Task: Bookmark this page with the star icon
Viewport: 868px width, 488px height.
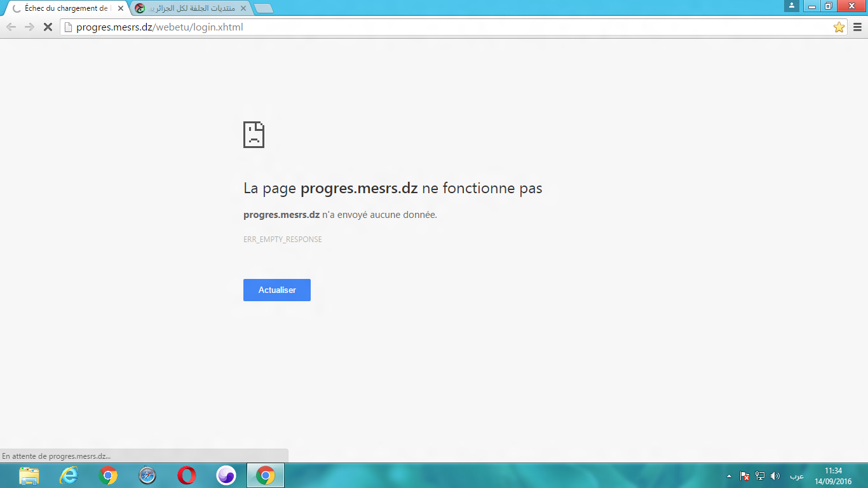Action: pyautogui.click(x=839, y=27)
